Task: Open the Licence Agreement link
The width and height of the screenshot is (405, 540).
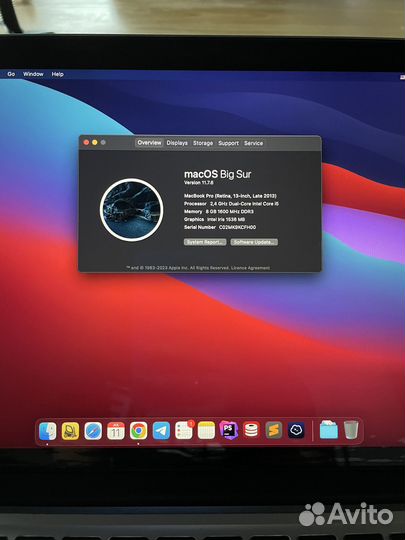Action: tap(250, 268)
